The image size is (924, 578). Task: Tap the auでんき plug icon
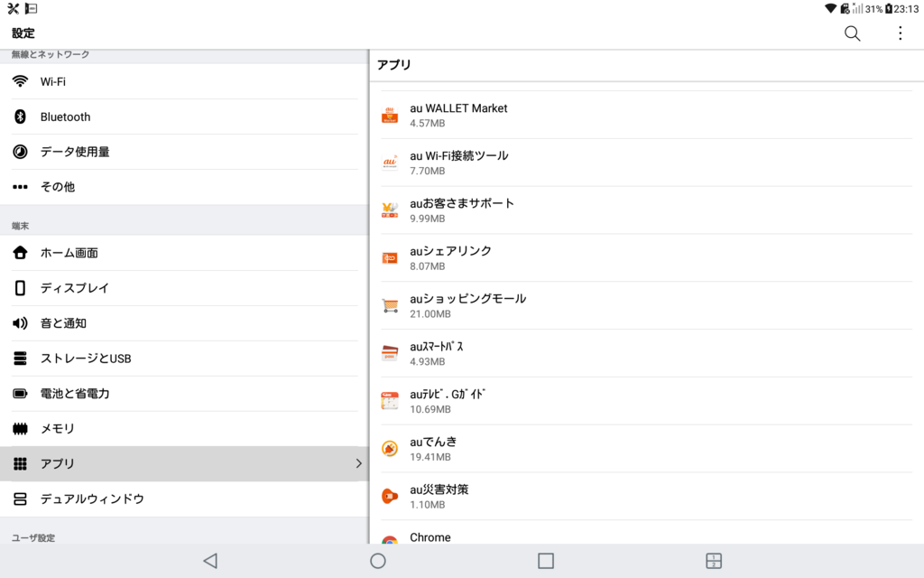390,449
